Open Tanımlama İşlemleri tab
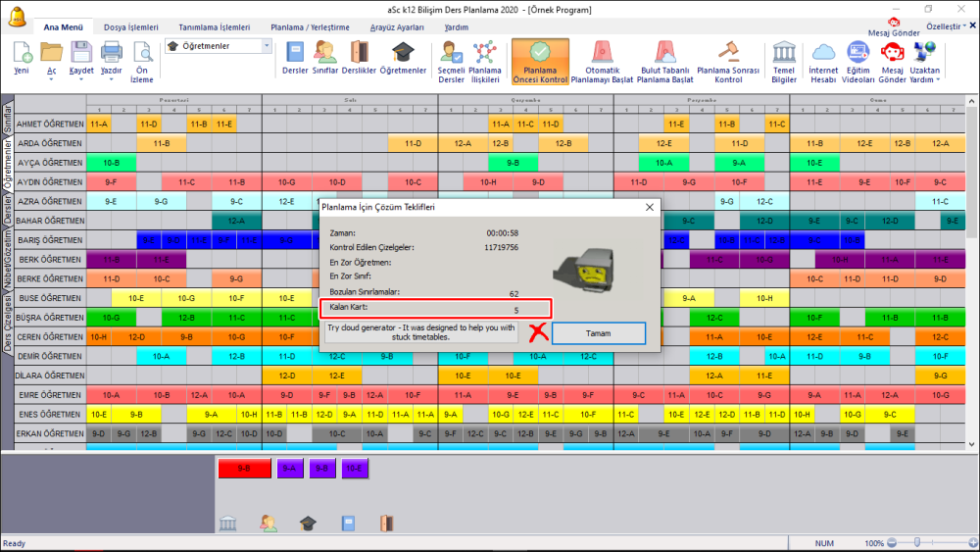 [215, 27]
